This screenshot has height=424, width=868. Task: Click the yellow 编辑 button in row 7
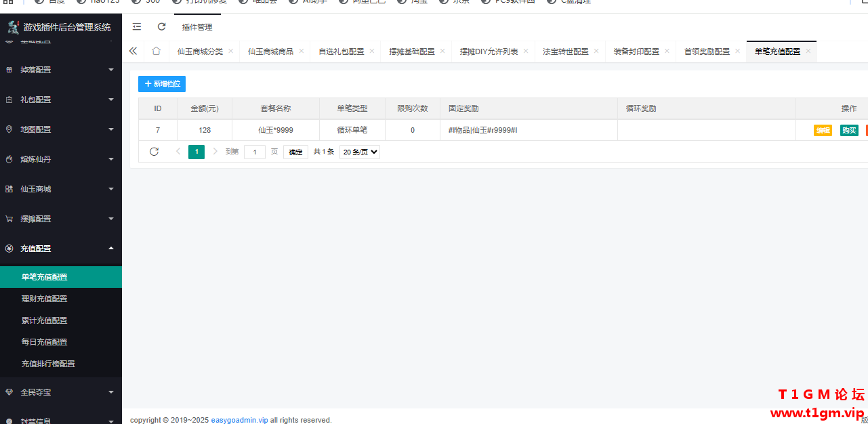823,131
